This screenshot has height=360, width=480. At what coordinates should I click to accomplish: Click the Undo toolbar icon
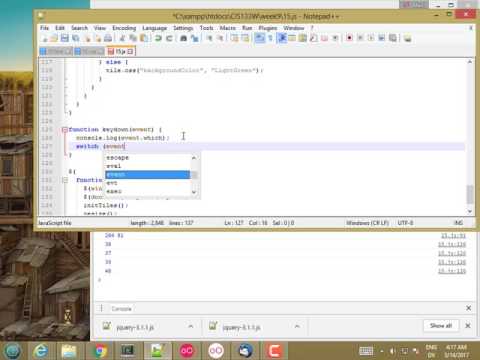coord(158,38)
